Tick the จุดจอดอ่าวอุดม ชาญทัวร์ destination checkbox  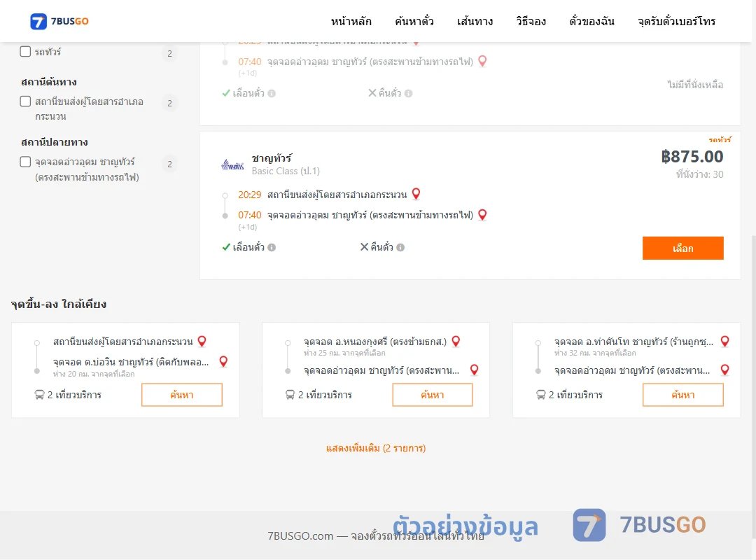pyautogui.click(x=26, y=162)
